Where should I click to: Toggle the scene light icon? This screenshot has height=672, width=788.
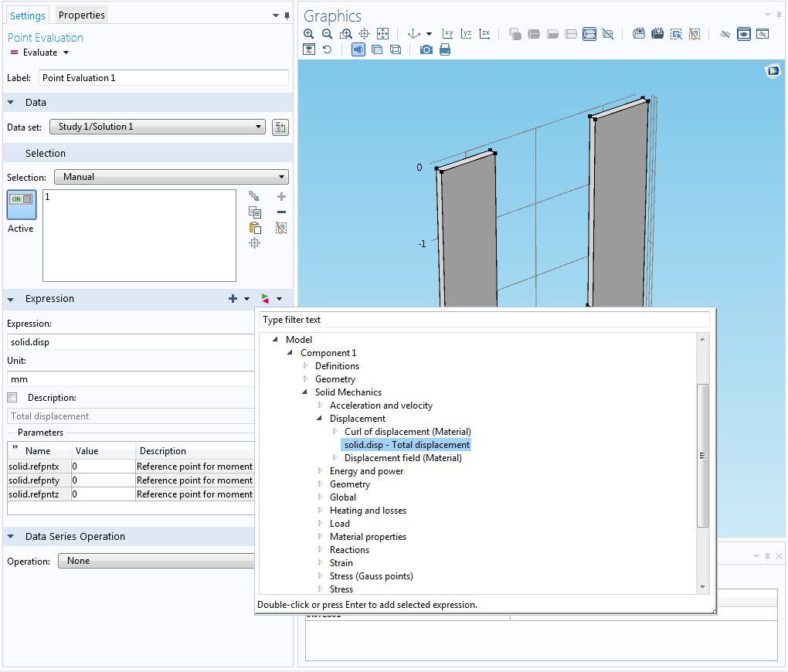[358, 49]
